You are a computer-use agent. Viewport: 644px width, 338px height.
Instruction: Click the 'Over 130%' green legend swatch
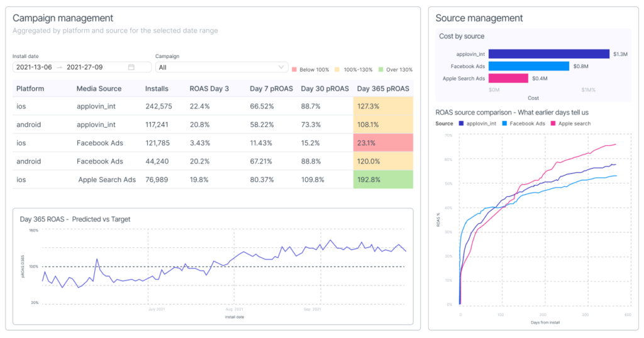tap(380, 69)
